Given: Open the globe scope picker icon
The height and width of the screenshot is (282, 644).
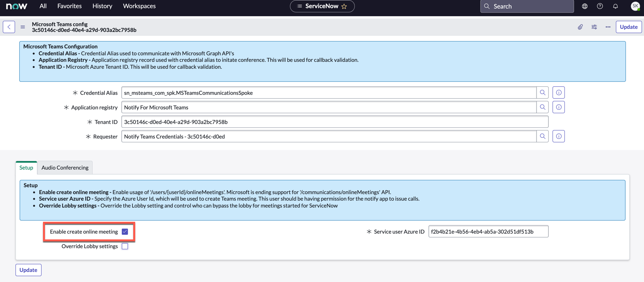Looking at the screenshot, I should (584, 6).
